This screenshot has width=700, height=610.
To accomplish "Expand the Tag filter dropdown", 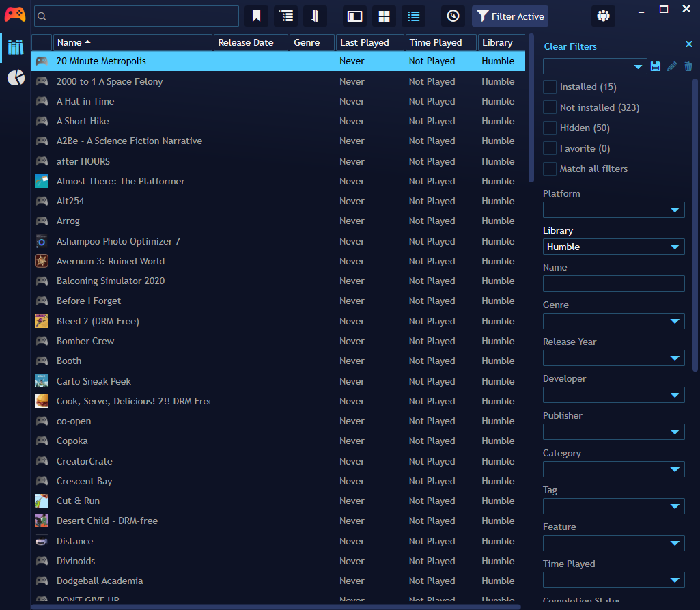I will 613,506.
